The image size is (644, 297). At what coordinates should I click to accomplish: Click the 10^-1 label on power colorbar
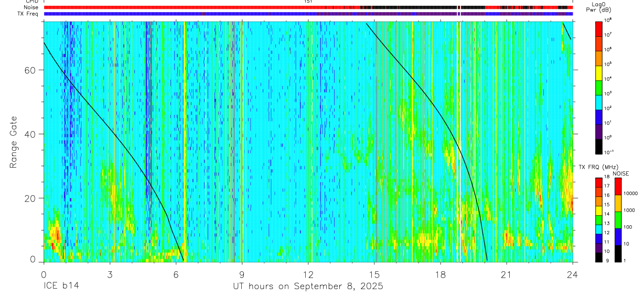coord(609,152)
